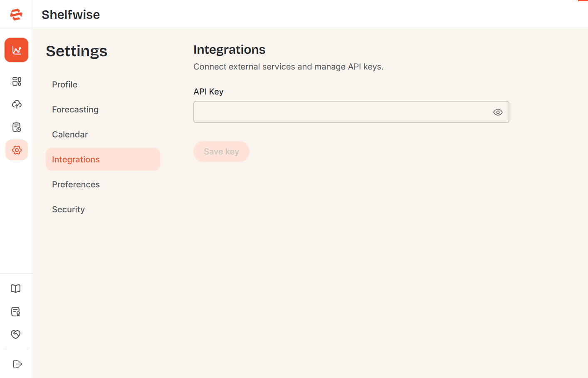Open the book documentation sidebar icon
The image size is (588, 378).
(16, 288)
